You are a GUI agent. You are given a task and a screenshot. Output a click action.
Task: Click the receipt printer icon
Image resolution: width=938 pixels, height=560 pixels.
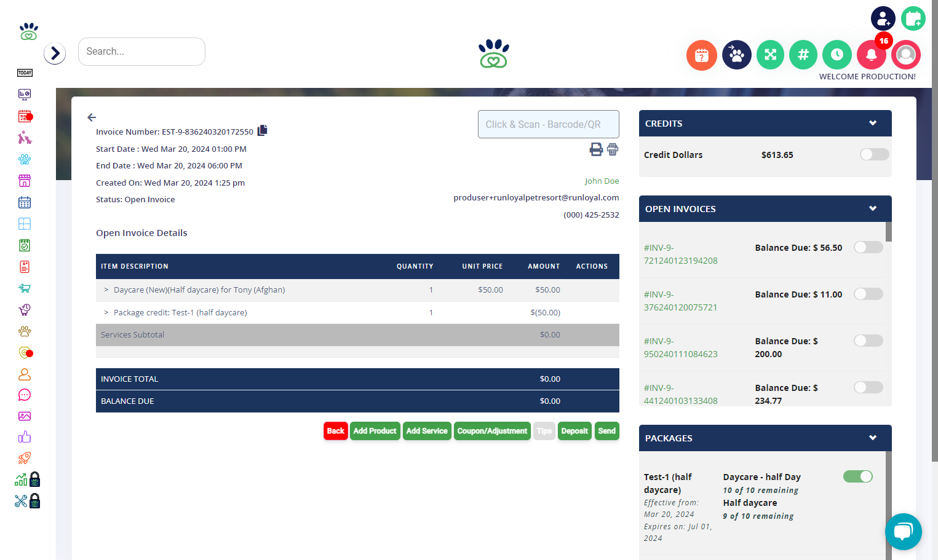(613, 149)
